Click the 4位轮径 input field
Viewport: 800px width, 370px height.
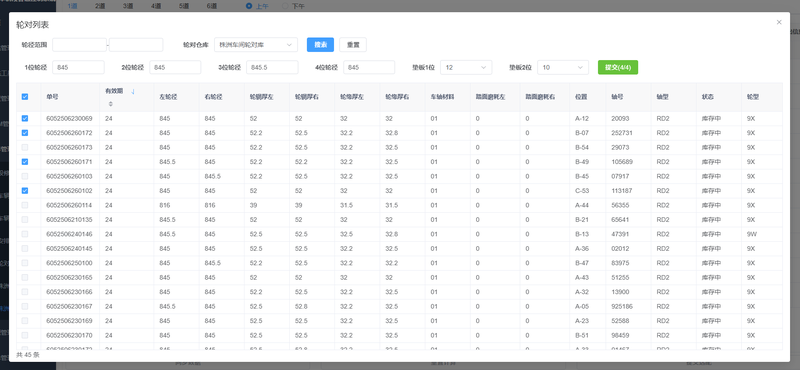(x=369, y=67)
